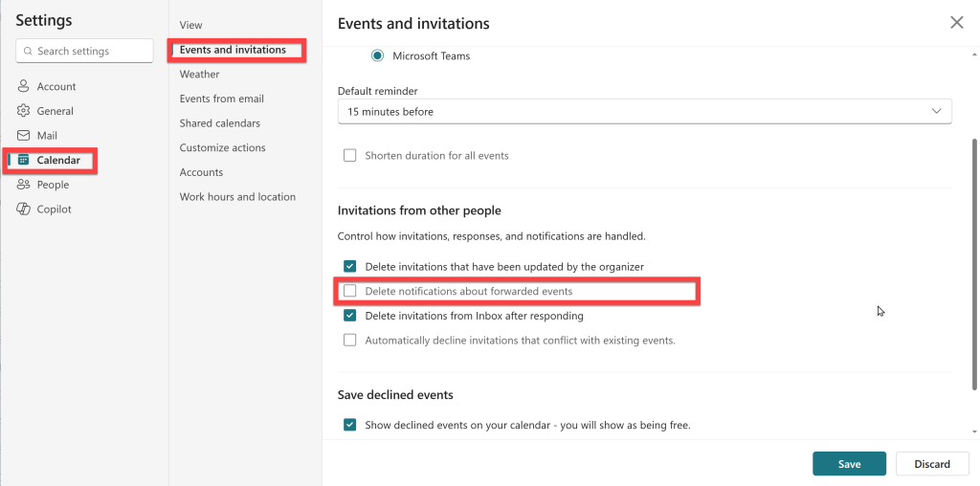980x486 pixels.
Task: Open Customize actions section
Action: 222,147
